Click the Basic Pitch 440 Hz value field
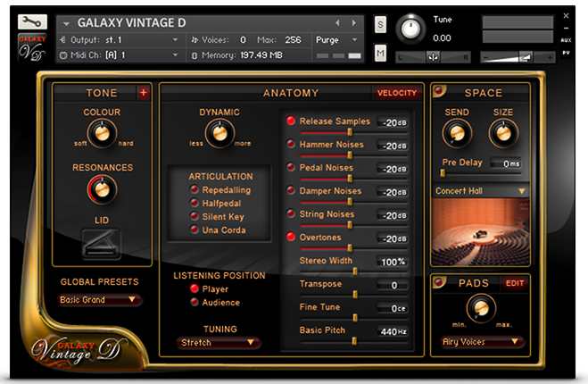Screen dimensions: 588x384 click(x=393, y=331)
